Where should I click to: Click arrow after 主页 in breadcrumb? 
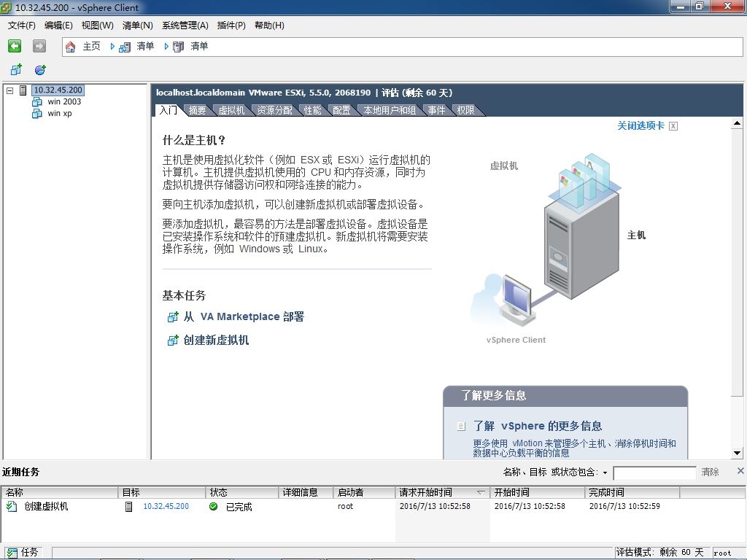point(112,47)
